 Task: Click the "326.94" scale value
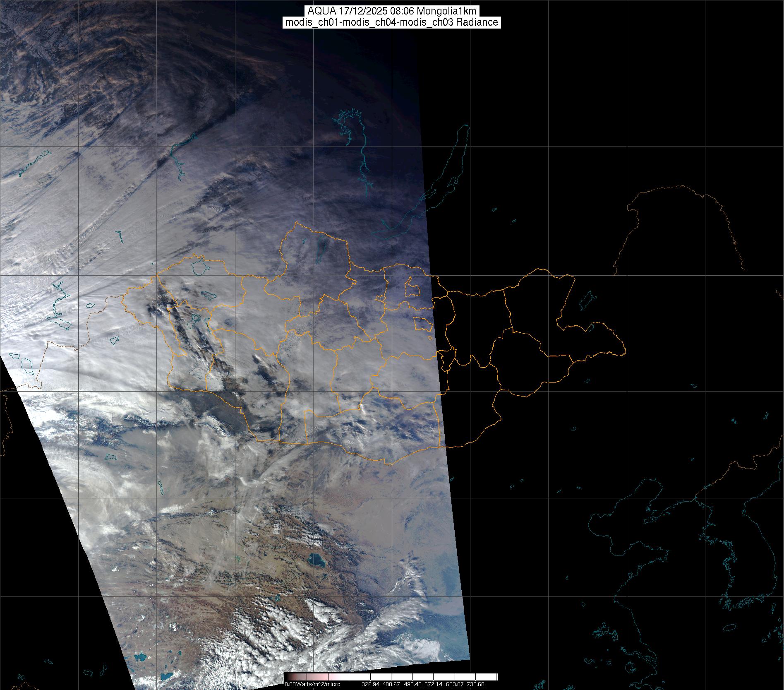(371, 684)
